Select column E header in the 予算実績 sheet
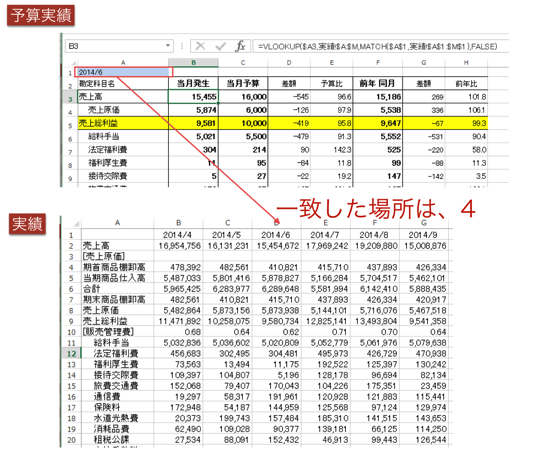 pyautogui.click(x=331, y=63)
